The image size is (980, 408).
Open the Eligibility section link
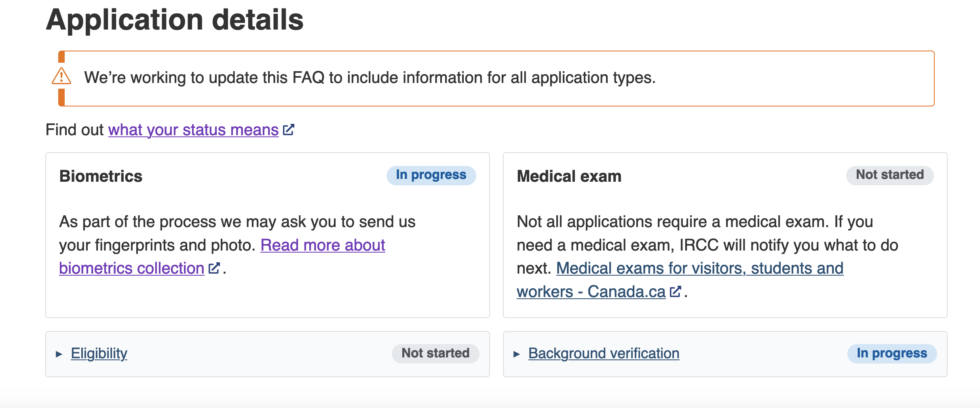99,353
